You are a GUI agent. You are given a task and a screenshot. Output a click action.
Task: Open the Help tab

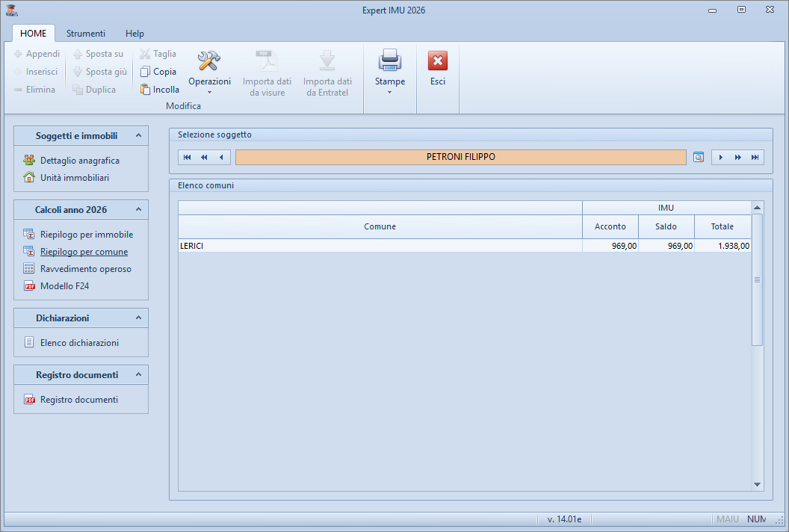click(x=134, y=34)
